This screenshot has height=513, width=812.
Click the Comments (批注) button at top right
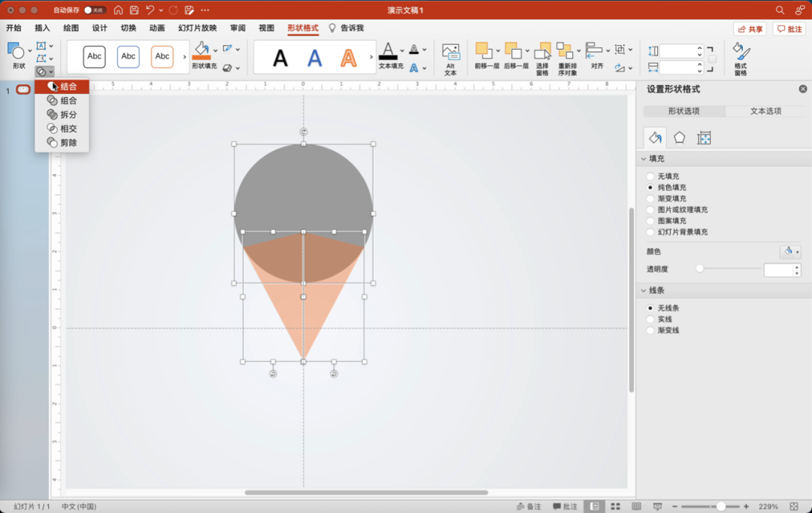point(789,29)
